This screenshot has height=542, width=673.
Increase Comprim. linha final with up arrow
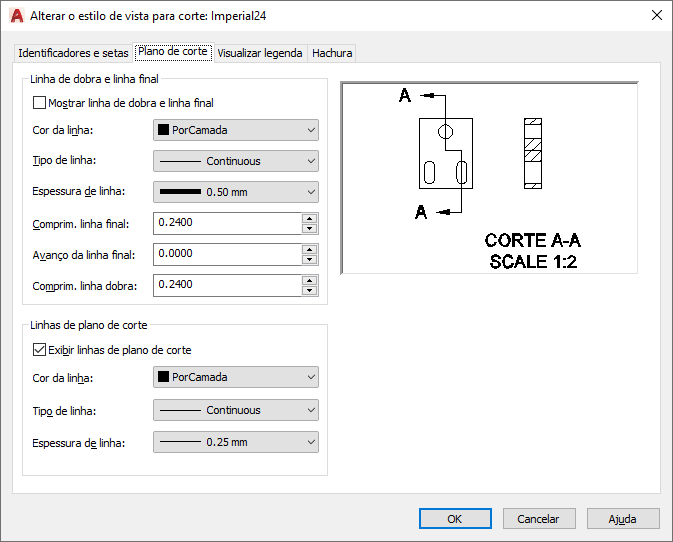[310, 218]
